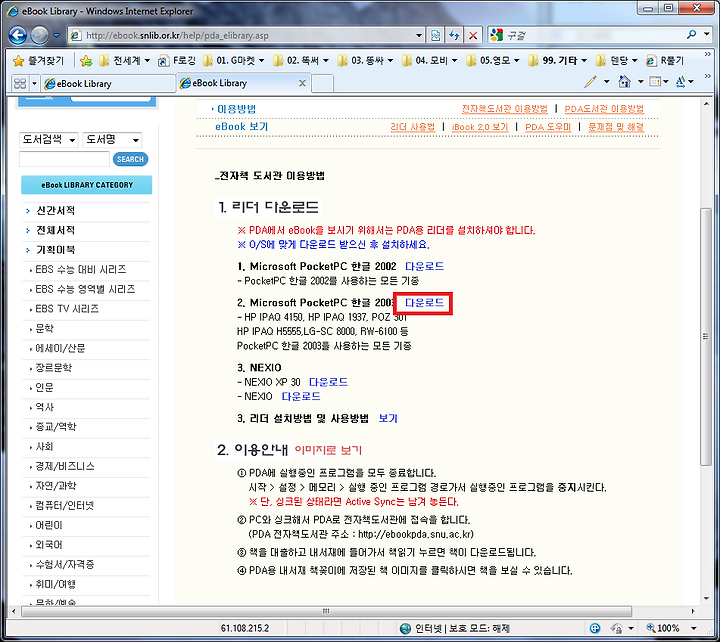Image resolution: width=720 pixels, height=642 pixels.
Task: Click the Add to Favorites Bar star icon
Action: pyautogui.click(x=86, y=61)
